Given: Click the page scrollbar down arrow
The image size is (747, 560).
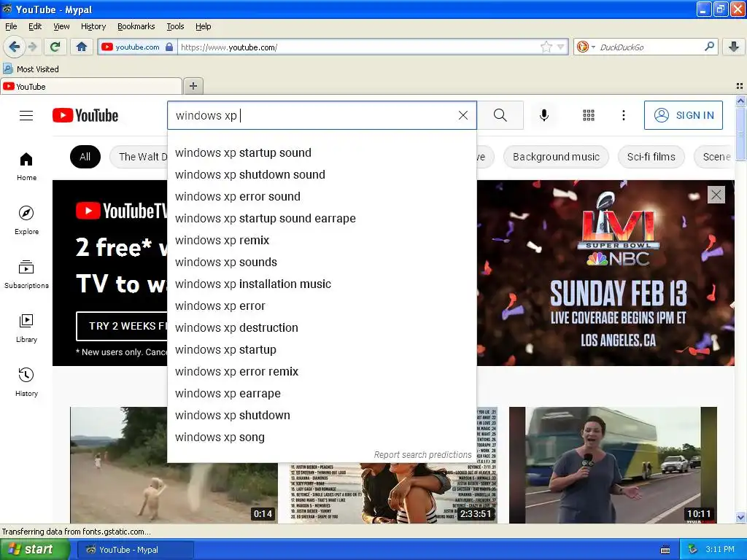Looking at the screenshot, I should 740,517.
